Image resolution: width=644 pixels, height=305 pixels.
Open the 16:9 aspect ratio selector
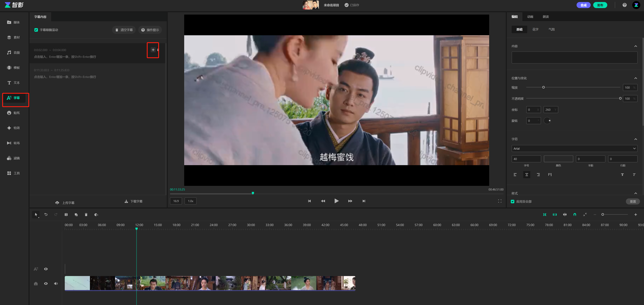pyautogui.click(x=176, y=201)
